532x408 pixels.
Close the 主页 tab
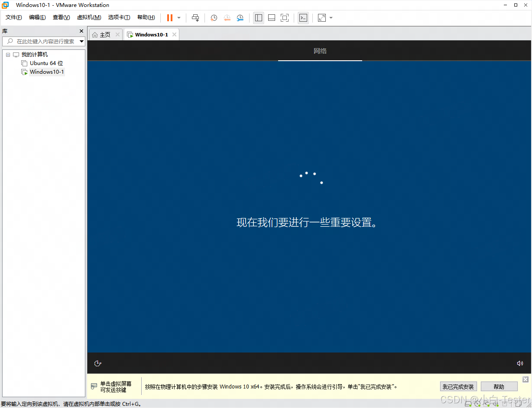pyautogui.click(x=117, y=35)
